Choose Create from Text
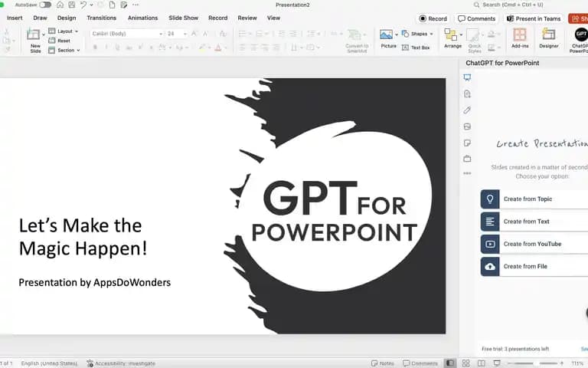This screenshot has width=588, height=368. (534, 222)
